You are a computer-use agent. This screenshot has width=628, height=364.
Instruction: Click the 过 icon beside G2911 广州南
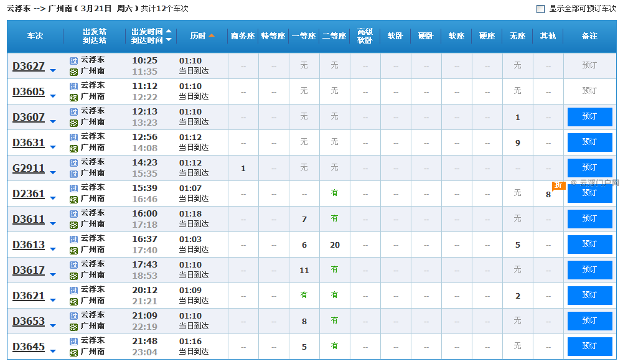(x=73, y=174)
